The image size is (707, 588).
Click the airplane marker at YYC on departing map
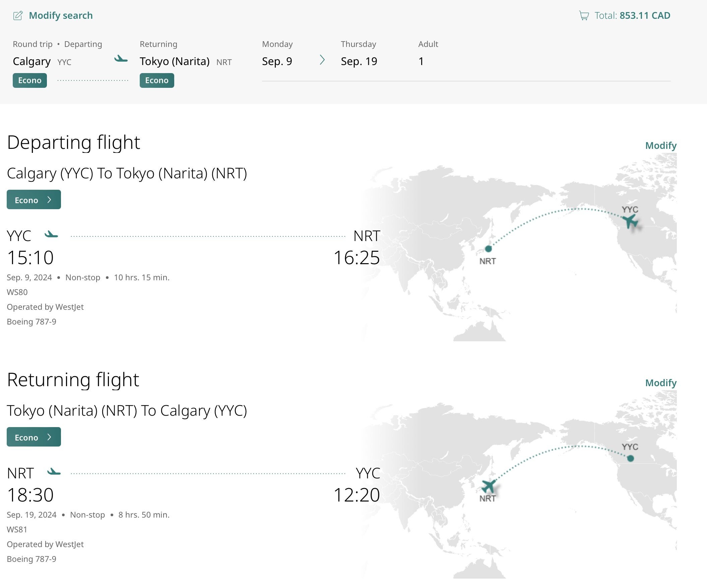tap(630, 221)
